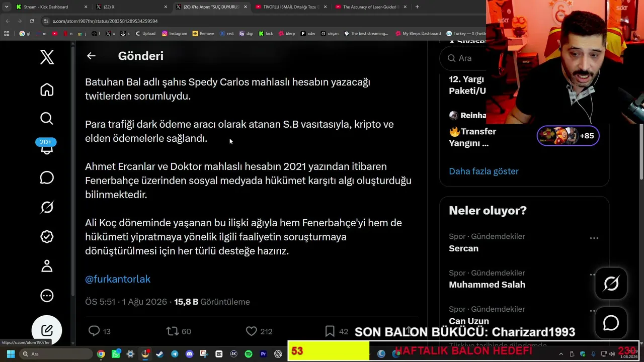Open the Chrome apps grid shortcut
Viewport: 644px width, 362px height.
(7, 34)
